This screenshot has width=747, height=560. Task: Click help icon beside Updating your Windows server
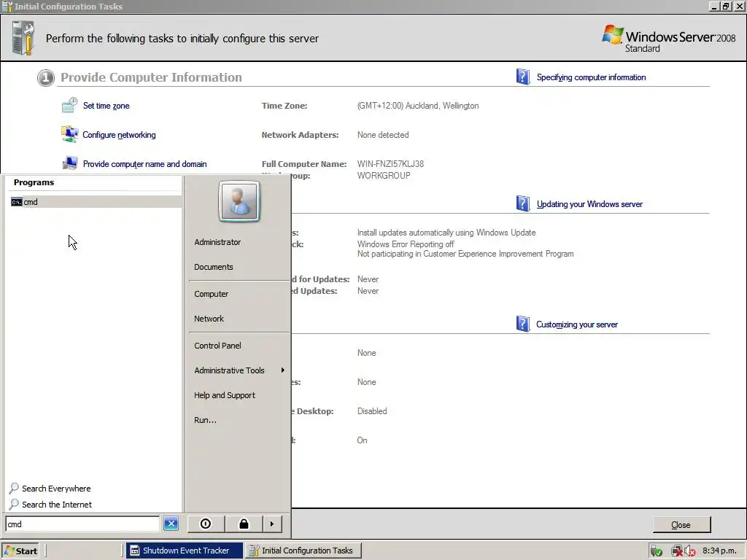523,203
